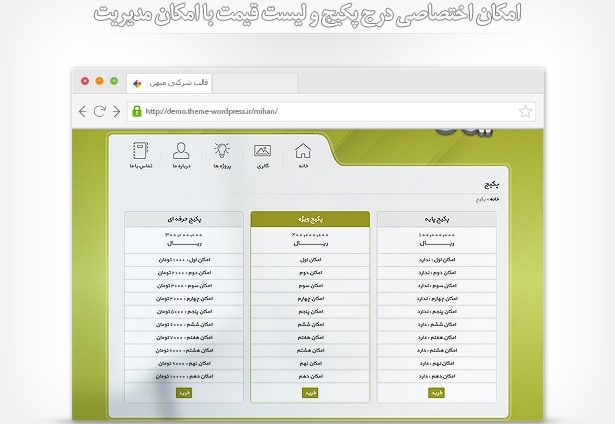Open the گالری (gallery) picture icon
Viewport: 615px width, 424px height.
(262, 156)
